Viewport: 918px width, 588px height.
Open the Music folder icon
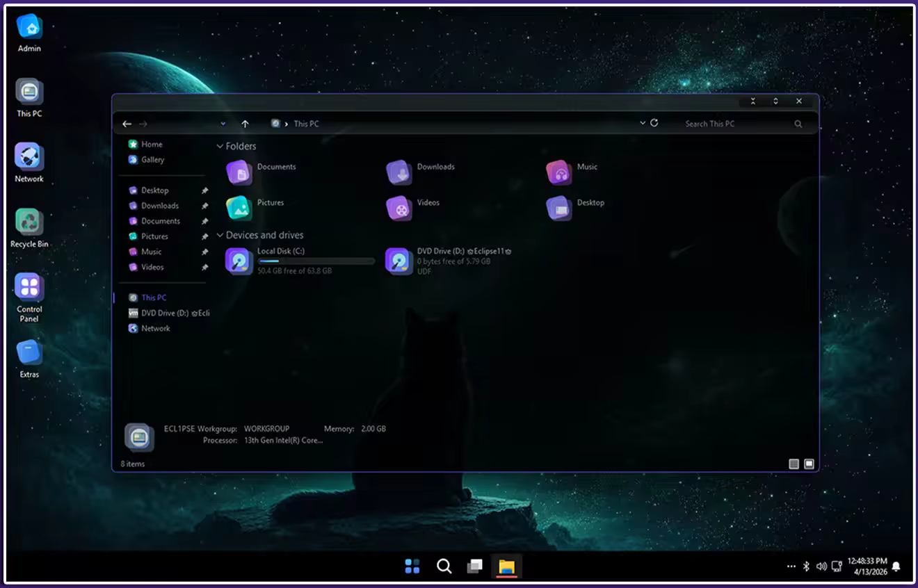[559, 172]
